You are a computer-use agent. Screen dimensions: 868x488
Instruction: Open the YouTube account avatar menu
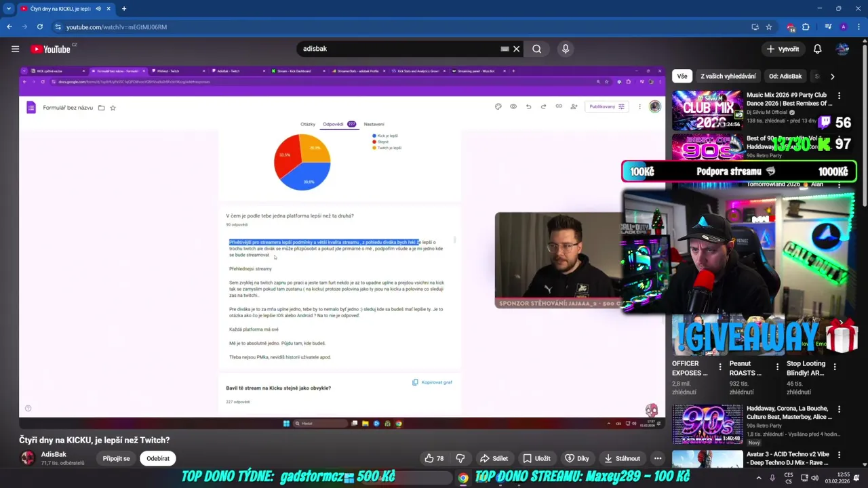[843, 49]
